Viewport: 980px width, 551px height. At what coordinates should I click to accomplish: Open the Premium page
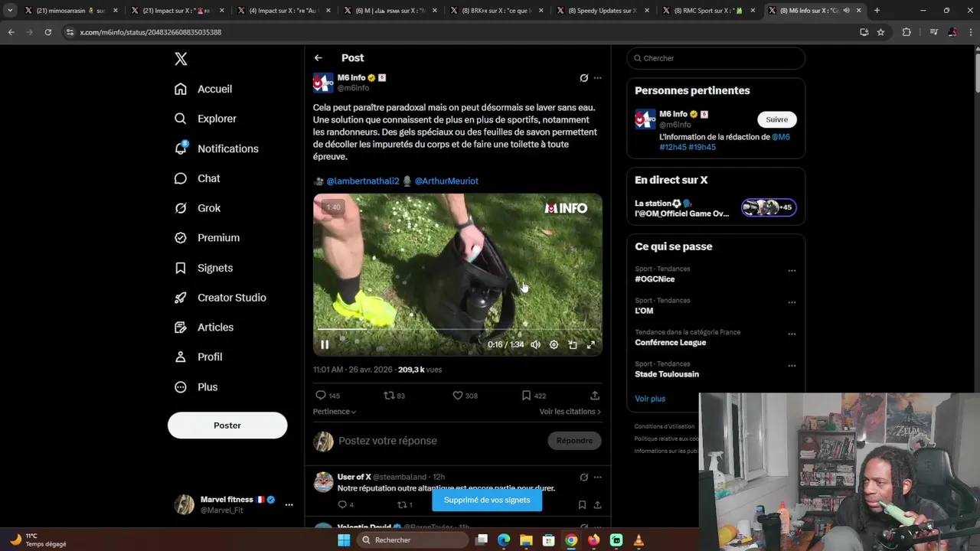[x=207, y=238]
